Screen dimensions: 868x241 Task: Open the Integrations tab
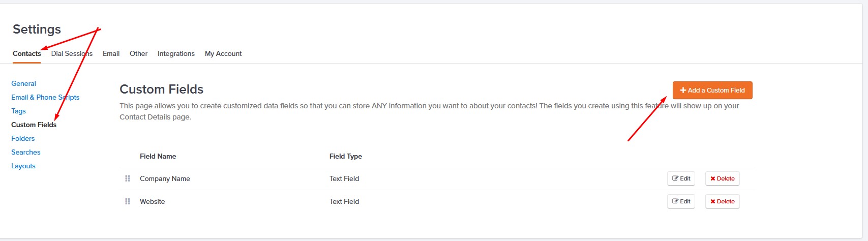(x=176, y=53)
